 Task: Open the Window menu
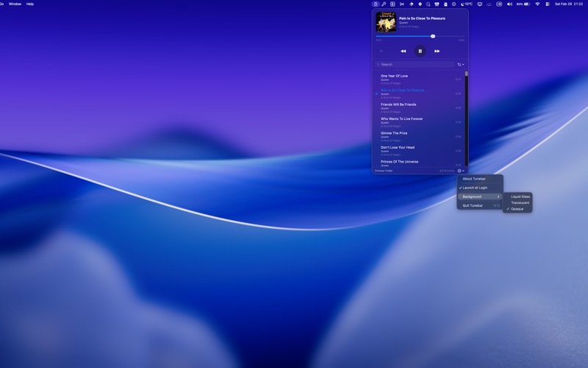point(15,4)
